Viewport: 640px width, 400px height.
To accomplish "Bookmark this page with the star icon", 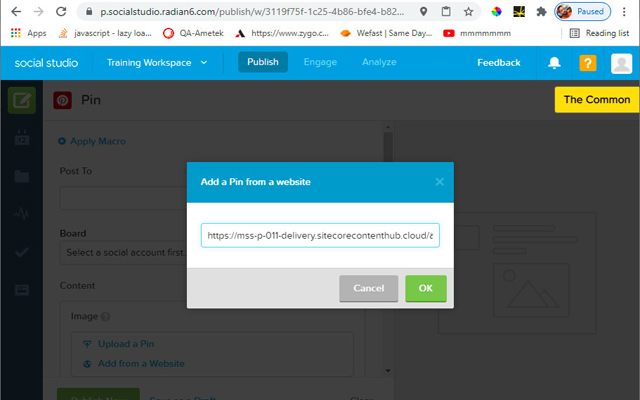I will [x=469, y=12].
